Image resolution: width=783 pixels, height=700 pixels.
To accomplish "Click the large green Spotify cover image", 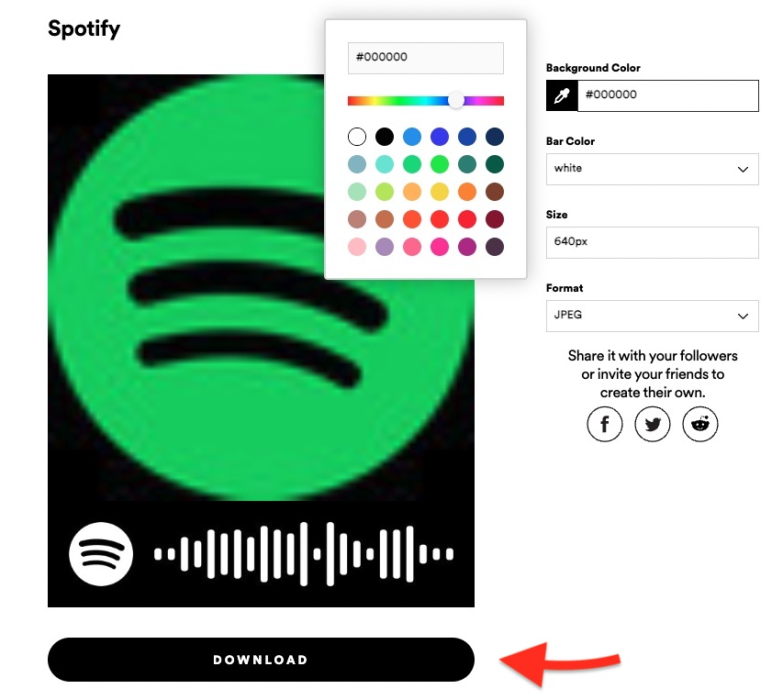I will click(261, 287).
